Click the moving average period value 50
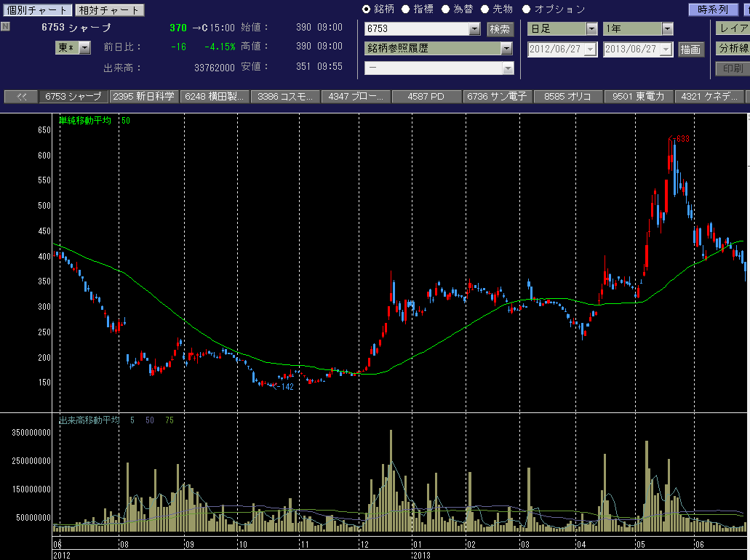 click(126, 121)
